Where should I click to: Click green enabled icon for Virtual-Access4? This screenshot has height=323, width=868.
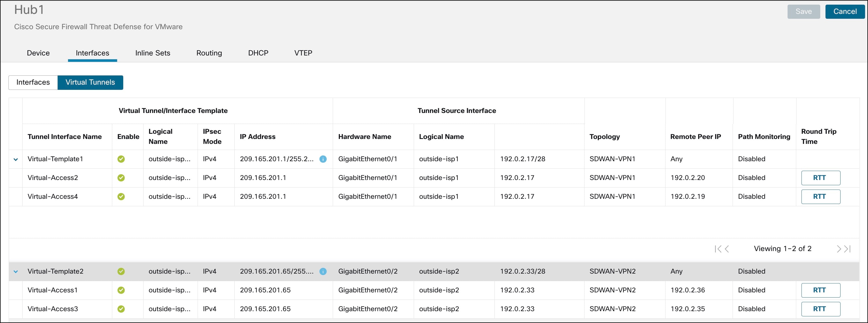click(x=121, y=196)
